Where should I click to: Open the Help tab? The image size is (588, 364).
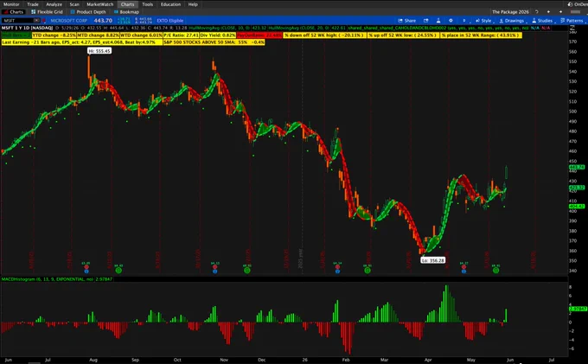pyautogui.click(x=193, y=4)
